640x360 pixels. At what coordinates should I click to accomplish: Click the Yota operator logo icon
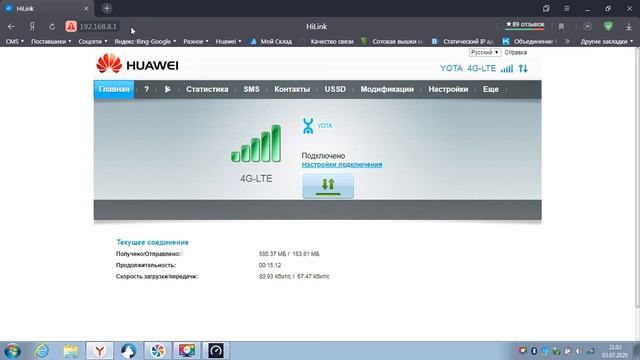pos(308,126)
